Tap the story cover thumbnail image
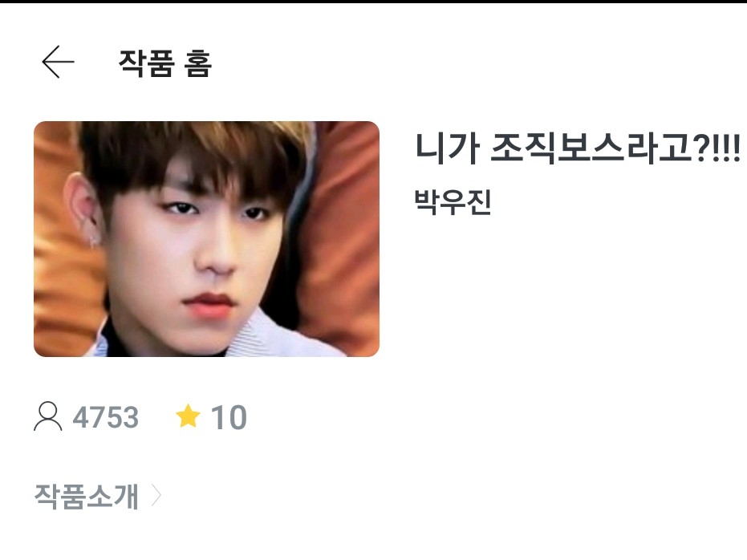Image resolution: width=747 pixels, height=560 pixels. (206, 239)
